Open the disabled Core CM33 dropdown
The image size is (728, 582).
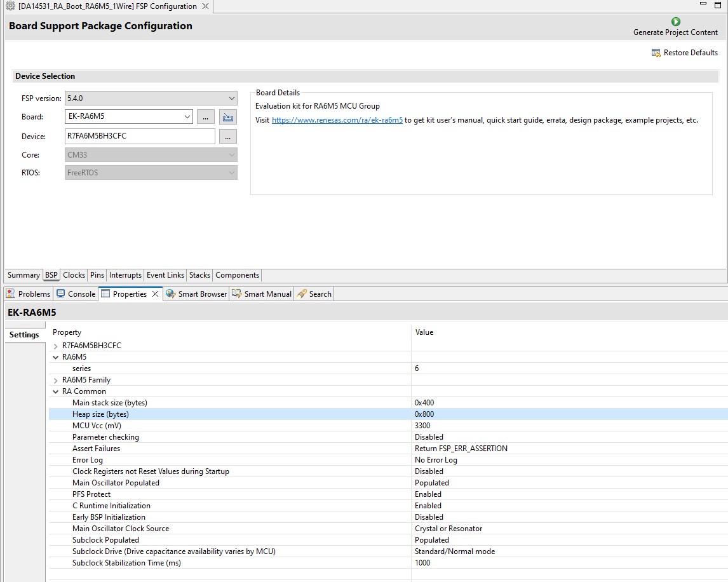pos(232,154)
